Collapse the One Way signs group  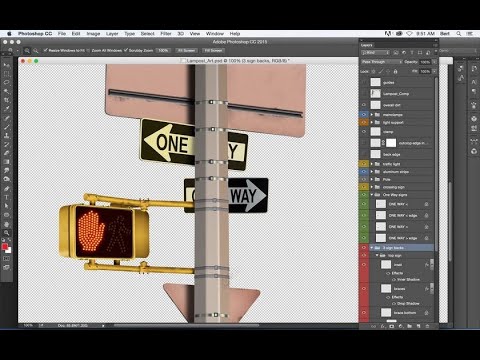pos(372,194)
